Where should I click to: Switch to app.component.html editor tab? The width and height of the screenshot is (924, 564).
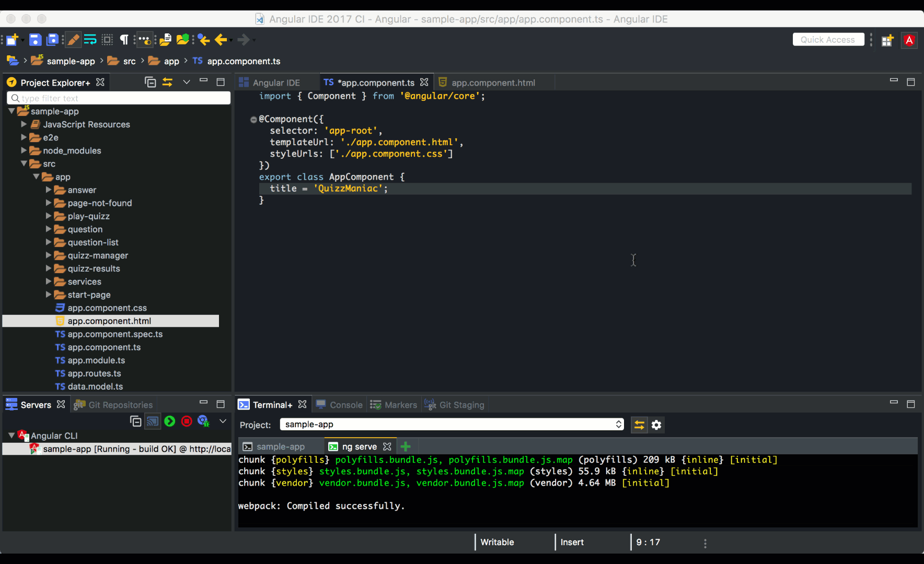[493, 83]
